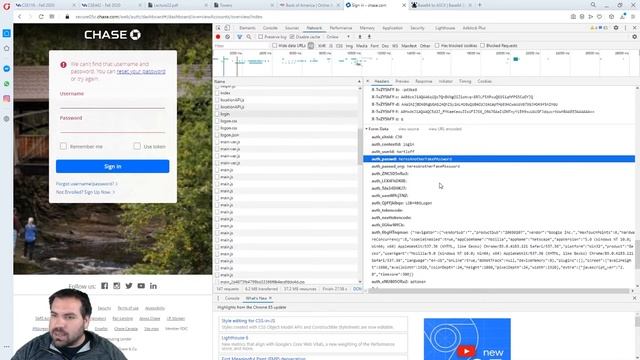This screenshot has height=360, width=640.
Task: Click view URL encoded link
Action: pos(445,129)
